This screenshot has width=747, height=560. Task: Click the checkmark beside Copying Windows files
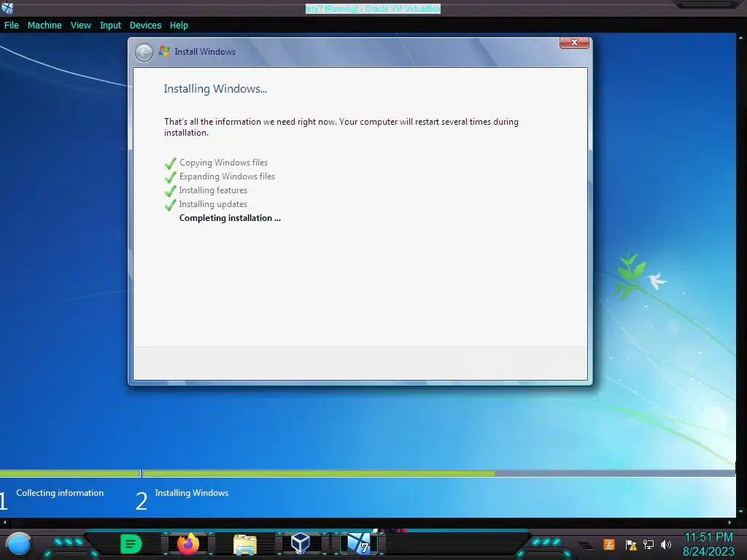pyautogui.click(x=170, y=163)
